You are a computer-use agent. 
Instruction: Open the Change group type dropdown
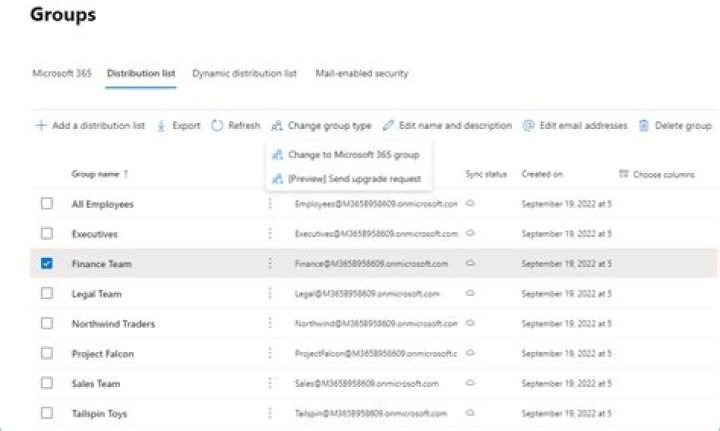point(321,125)
